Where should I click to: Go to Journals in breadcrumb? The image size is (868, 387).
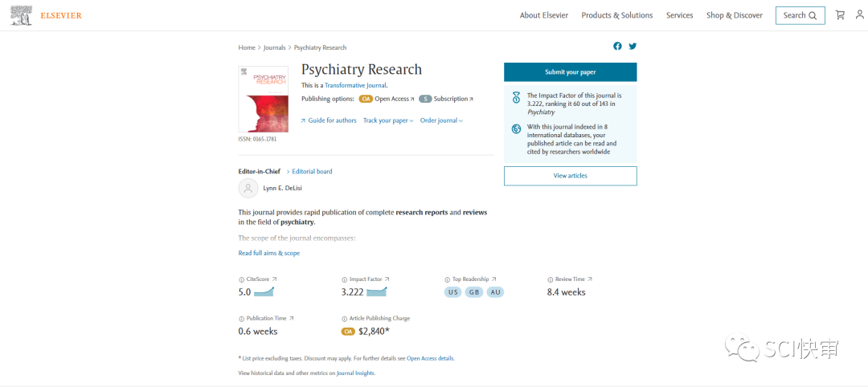[x=274, y=47]
